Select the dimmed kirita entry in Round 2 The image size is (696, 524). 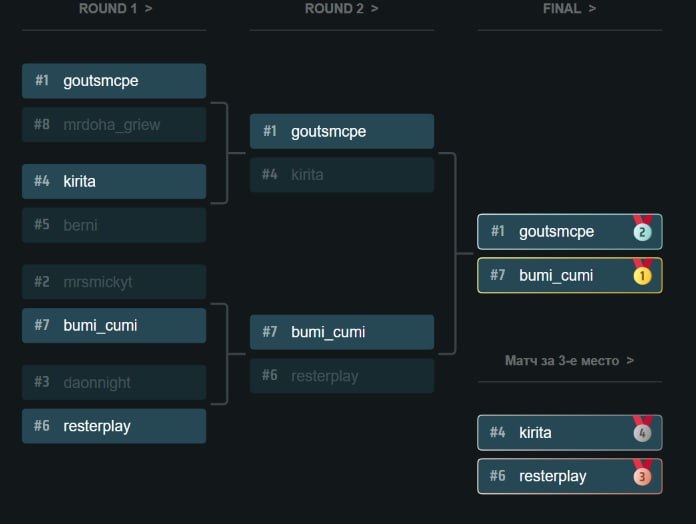tap(342, 174)
